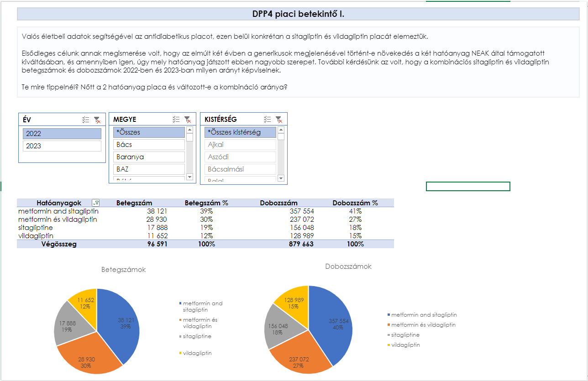Viewport: 588px width, 381px height.
Task: Clear the KISTÉRSÉG slicer filter
Action: [279, 120]
